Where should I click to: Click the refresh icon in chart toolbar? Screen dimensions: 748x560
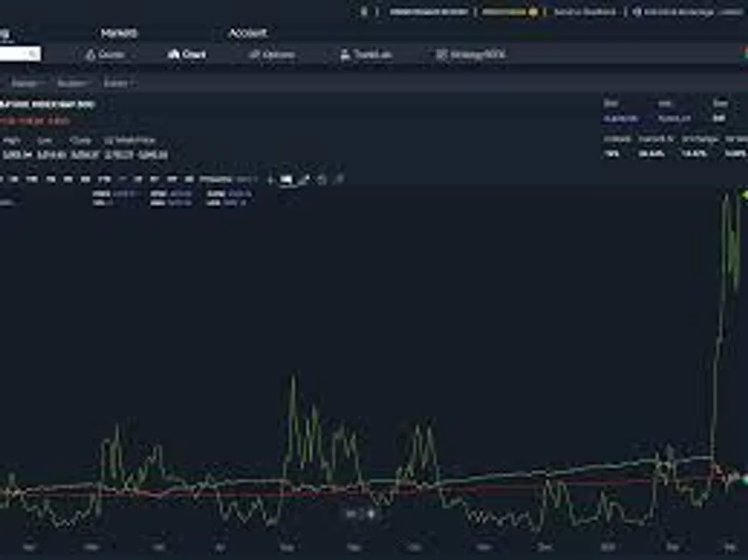(x=321, y=179)
